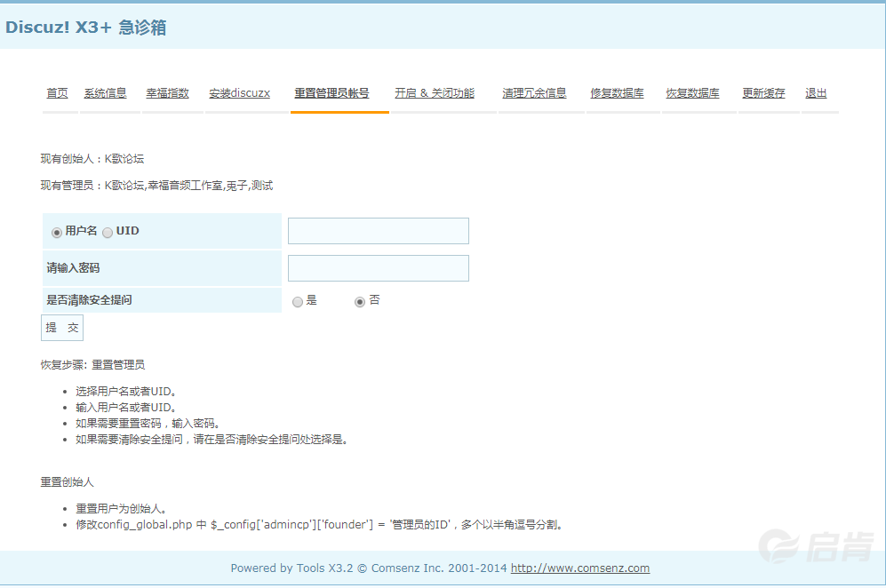Click the Powered by Tools X3.2 footer text

pos(369,568)
